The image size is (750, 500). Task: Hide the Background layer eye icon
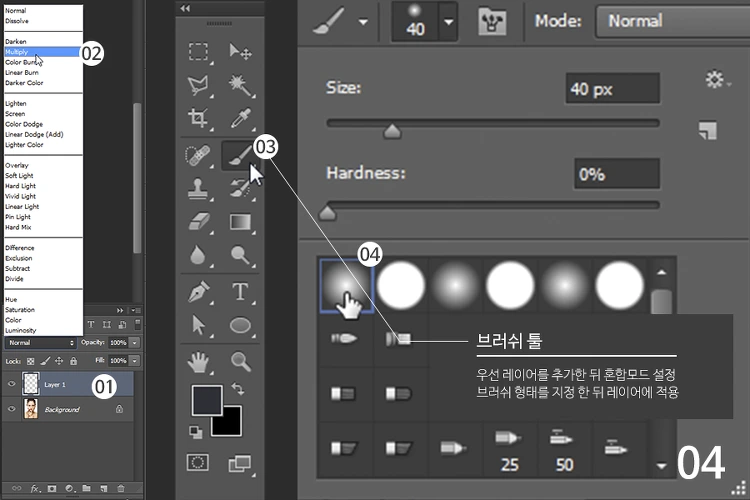11,409
